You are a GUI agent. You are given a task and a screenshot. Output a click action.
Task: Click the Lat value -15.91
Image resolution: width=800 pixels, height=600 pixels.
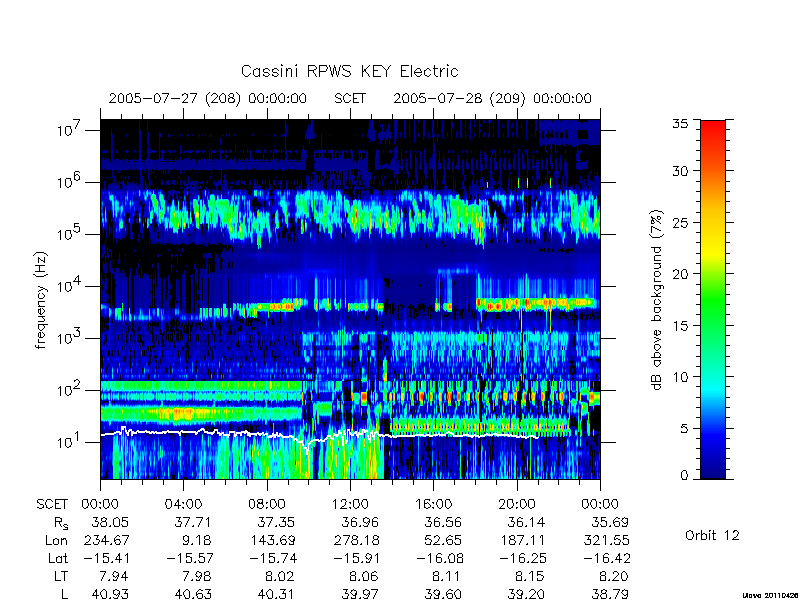coord(356,558)
